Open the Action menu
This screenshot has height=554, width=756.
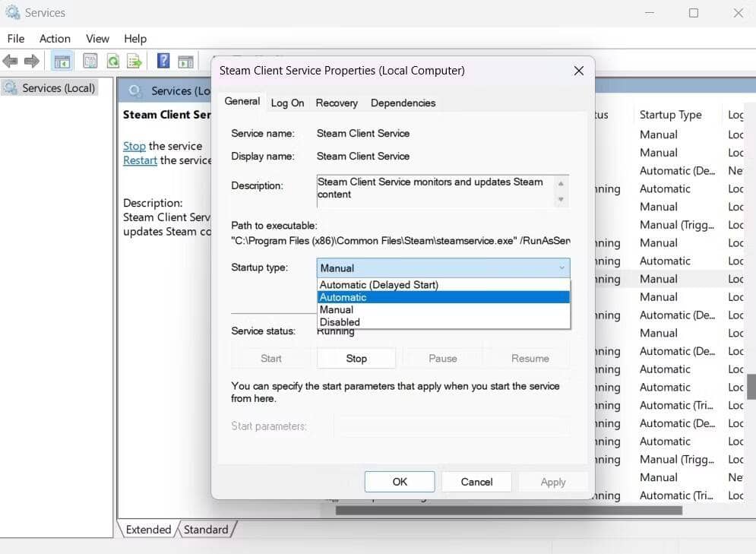click(55, 39)
